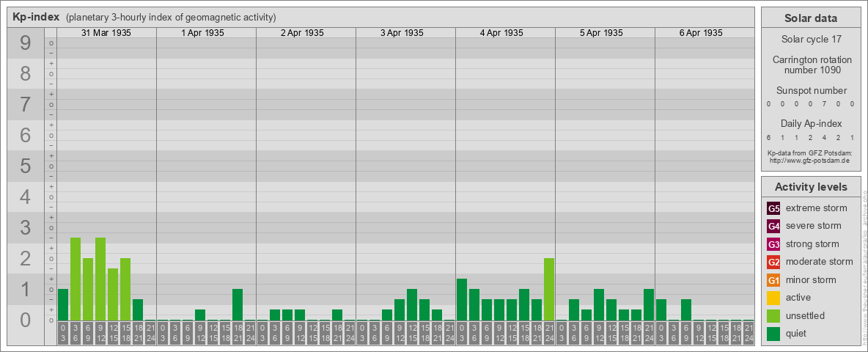Viewport: 868px width, 352px height.
Task: Click the Daily Ap-index label
Action: pyautogui.click(x=811, y=123)
